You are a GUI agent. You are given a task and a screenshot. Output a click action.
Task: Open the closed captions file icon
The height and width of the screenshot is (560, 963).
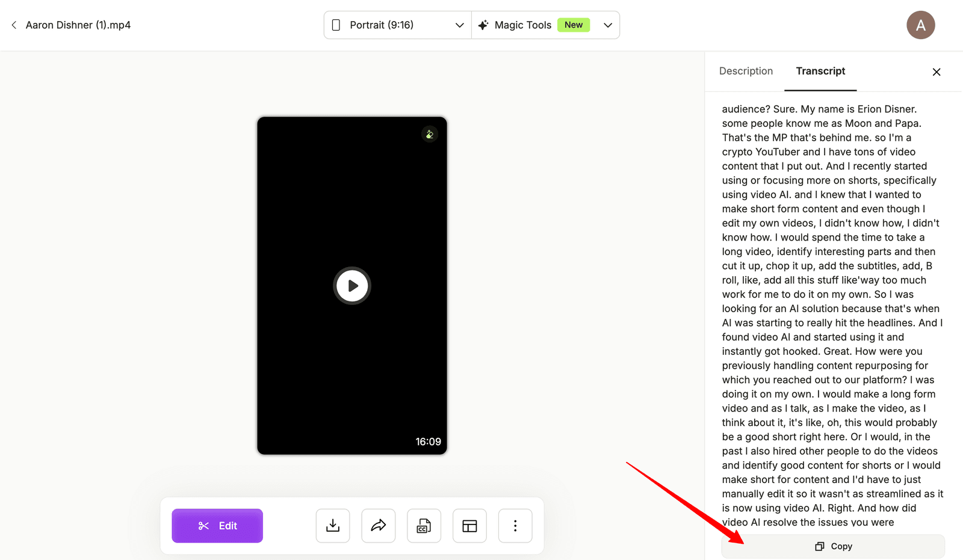pyautogui.click(x=424, y=526)
